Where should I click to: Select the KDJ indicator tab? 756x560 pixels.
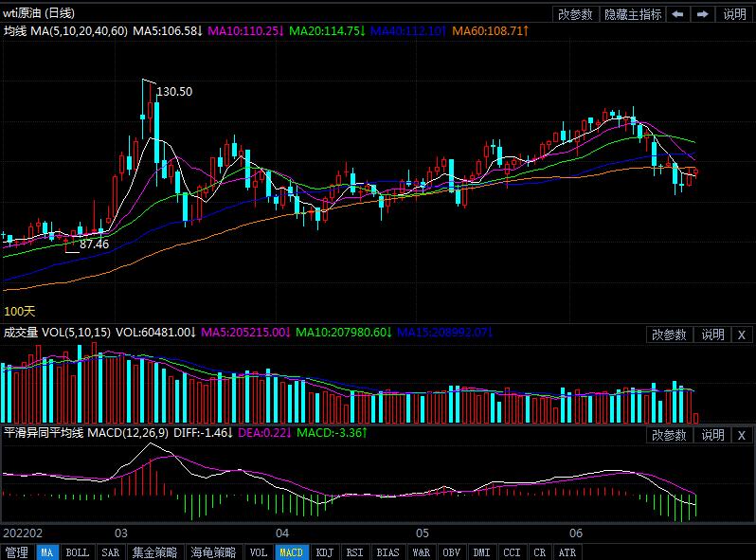(324, 552)
